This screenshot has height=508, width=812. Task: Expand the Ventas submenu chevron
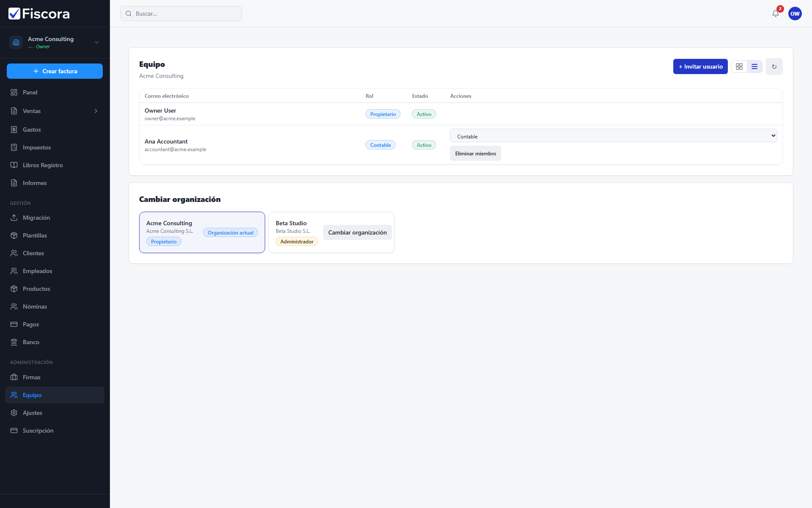point(96,111)
